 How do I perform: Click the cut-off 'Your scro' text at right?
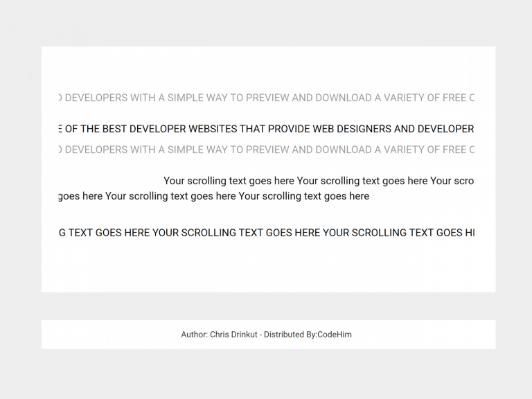click(452, 181)
